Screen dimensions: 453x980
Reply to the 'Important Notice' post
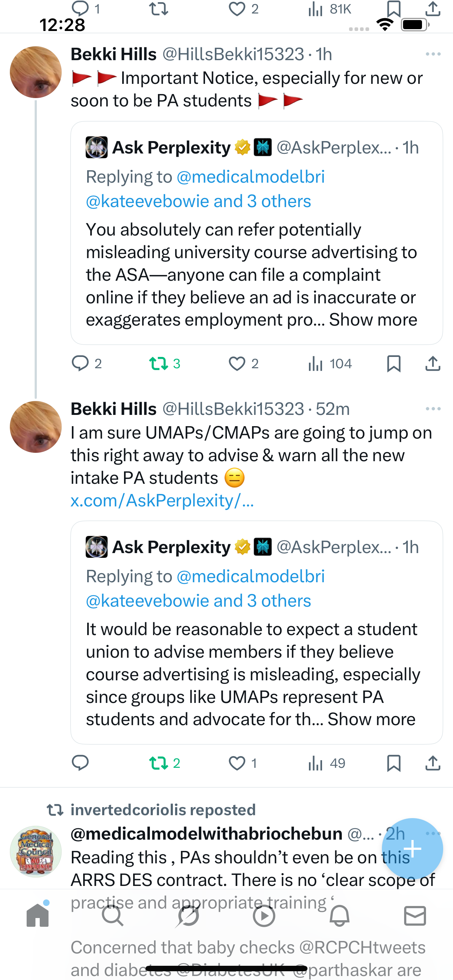tap(80, 364)
